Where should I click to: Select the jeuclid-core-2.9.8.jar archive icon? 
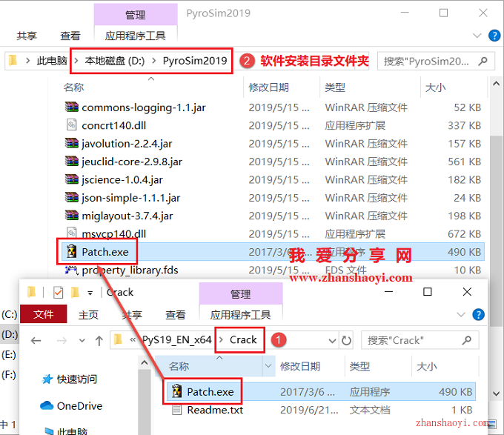click(71, 161)
